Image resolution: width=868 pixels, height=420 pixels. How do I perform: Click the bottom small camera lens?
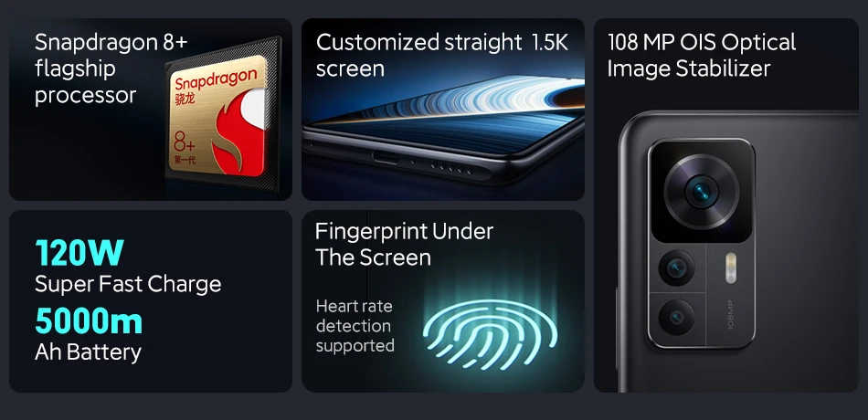(676, 318)
